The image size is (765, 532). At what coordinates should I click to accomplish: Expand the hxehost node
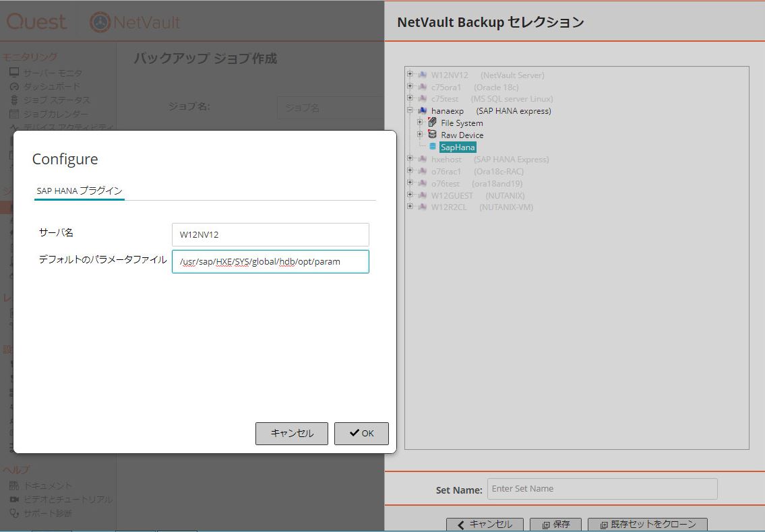coord(410,158)
